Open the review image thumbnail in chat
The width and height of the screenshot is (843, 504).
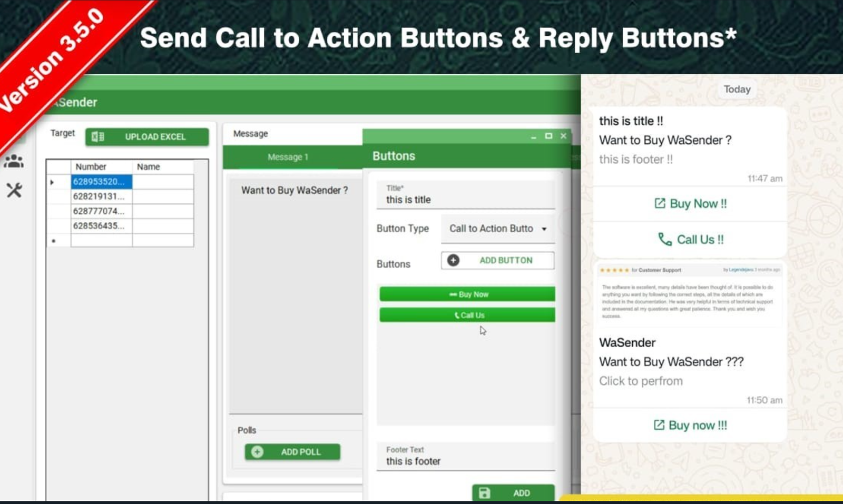690,295
